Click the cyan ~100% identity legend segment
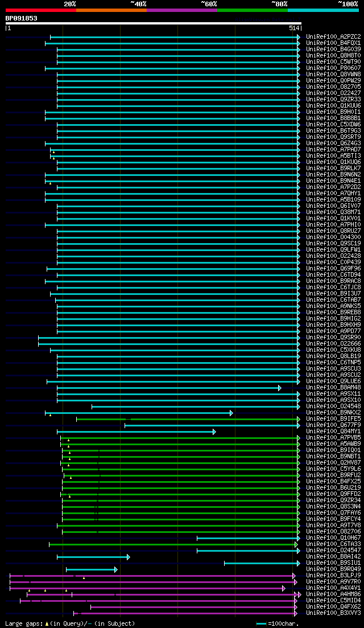The width and height of the screenshot is (364, 628). 323,10
